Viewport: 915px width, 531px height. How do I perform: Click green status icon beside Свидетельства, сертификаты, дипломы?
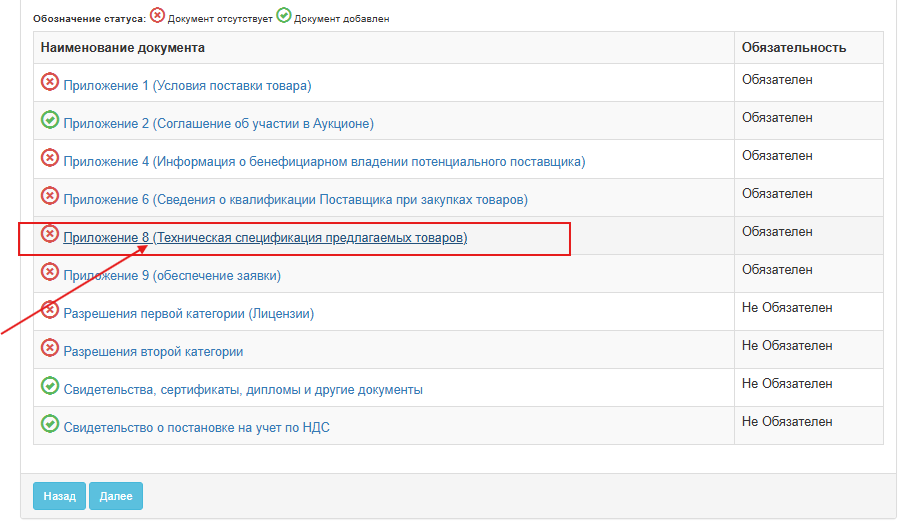[50, 386]
